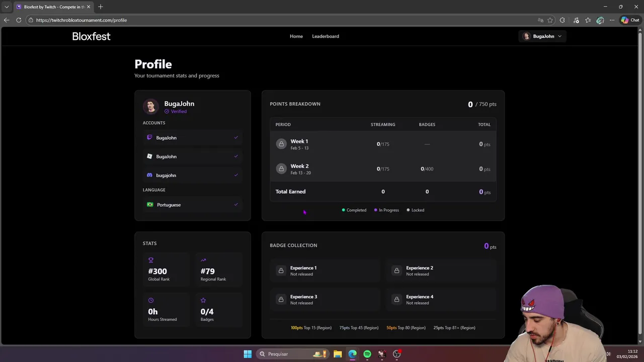Screen dimensions: 644x362
Task: Click the Bloxfest logo
Action: click(91, 36)
